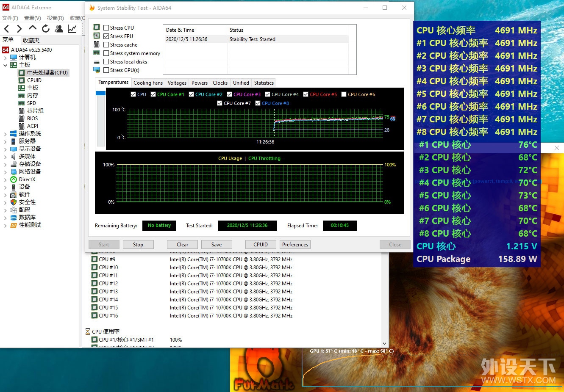
Task: Uncheck the Stress FPU checkbox
Action: pyautogui.click(x=106, y=36)
